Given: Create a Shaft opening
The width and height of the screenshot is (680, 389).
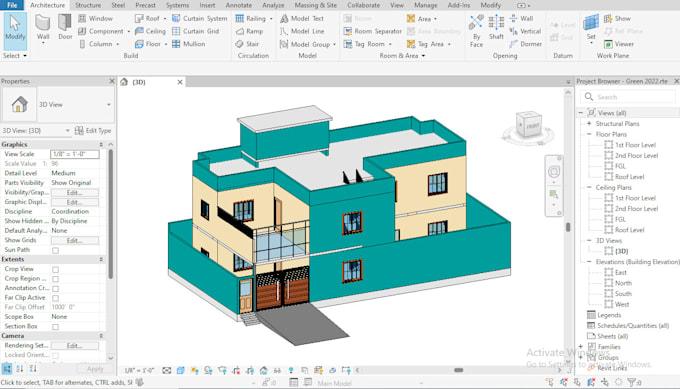Looking at the screenshot, I should pyautogui.click(x=496, y=27).
